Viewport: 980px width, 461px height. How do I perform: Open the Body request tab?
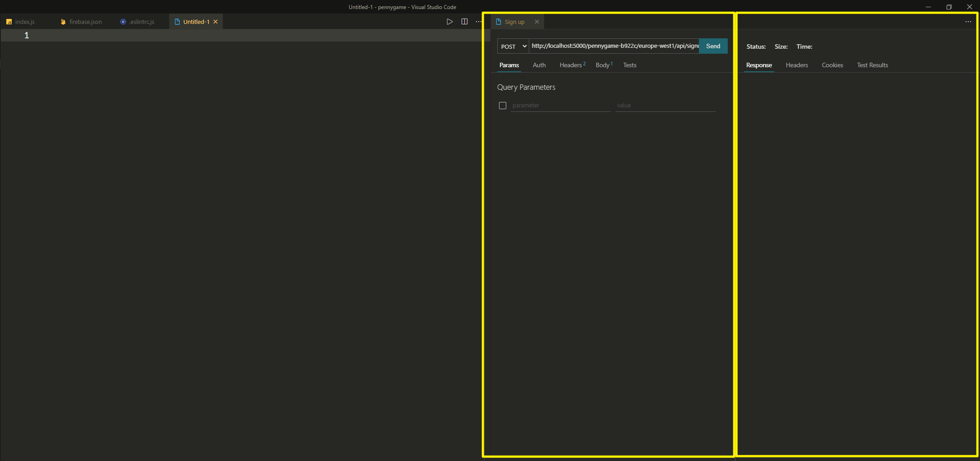click(x=603, y=65)
